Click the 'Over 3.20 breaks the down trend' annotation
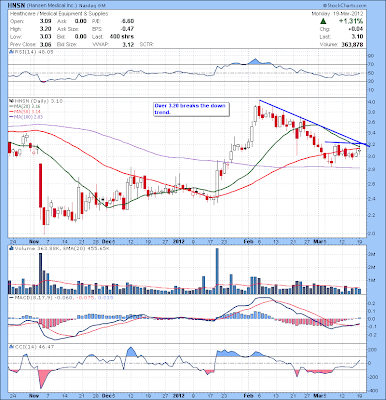 tap(191, 109)
